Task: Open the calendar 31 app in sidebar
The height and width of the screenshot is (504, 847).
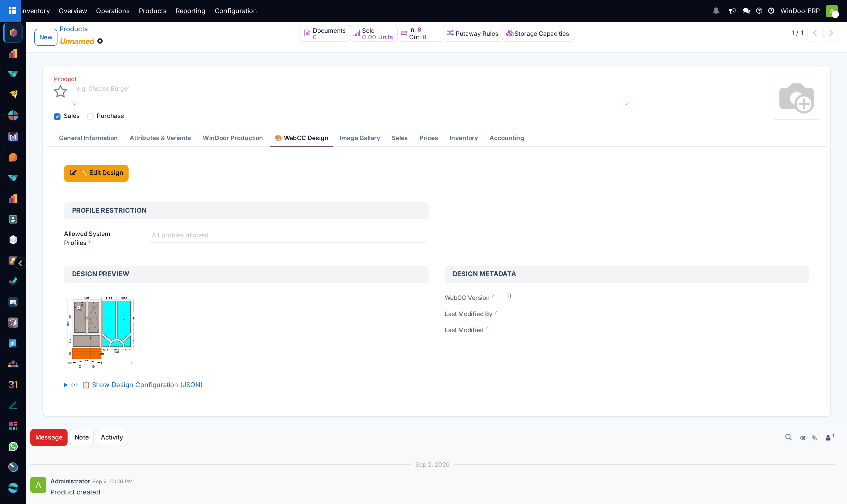Action: pyautogui.click(x=13, y=385)
